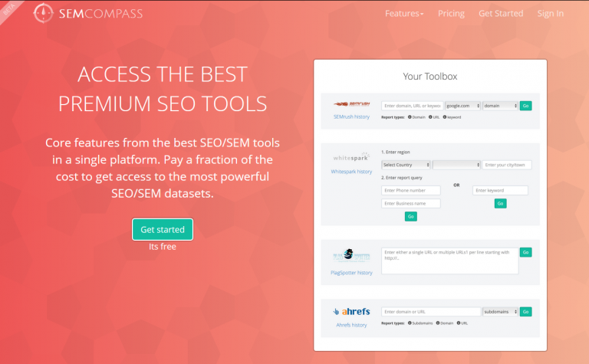Open the Ahrefs subdomains dropdown

(500, 312)
